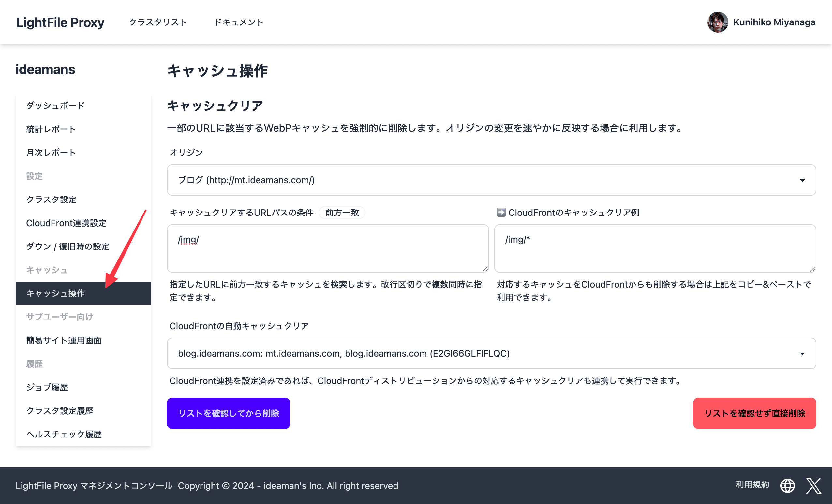
Task: Click the user avatar photo
Action: 717,22
